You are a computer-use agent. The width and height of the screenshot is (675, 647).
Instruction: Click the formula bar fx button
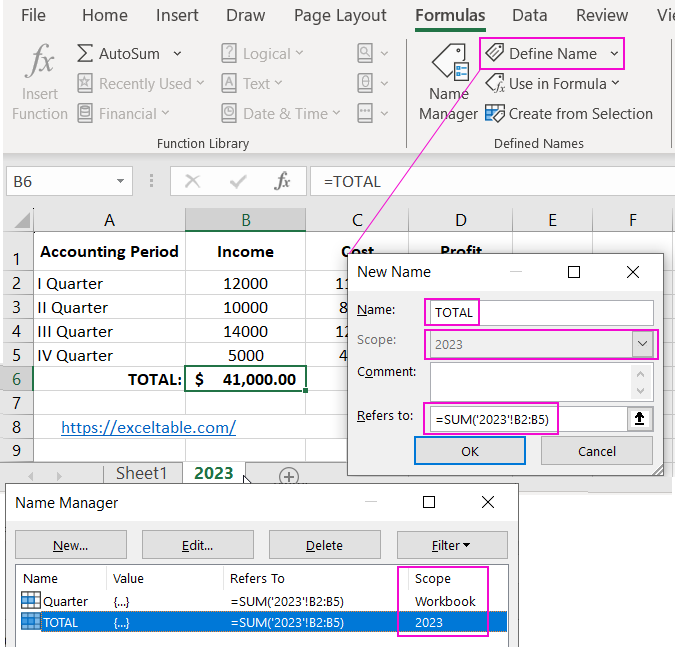tap(283, 181)
